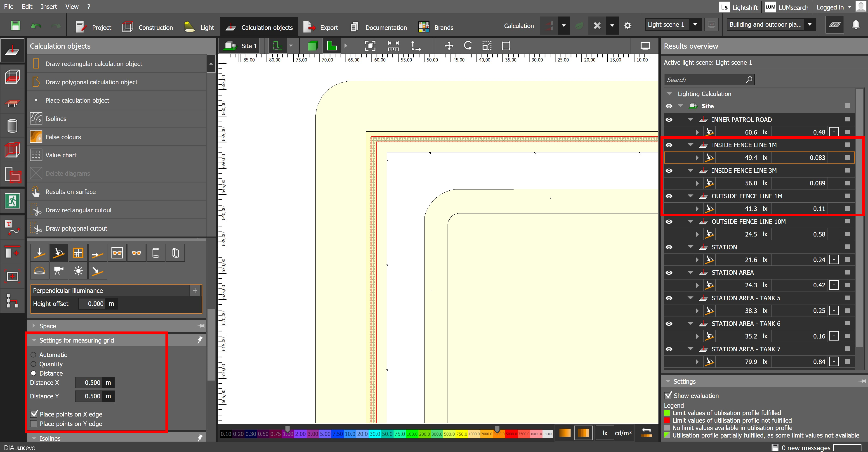
Task: Click the green Save icon
Action: (x=15, y=26)
